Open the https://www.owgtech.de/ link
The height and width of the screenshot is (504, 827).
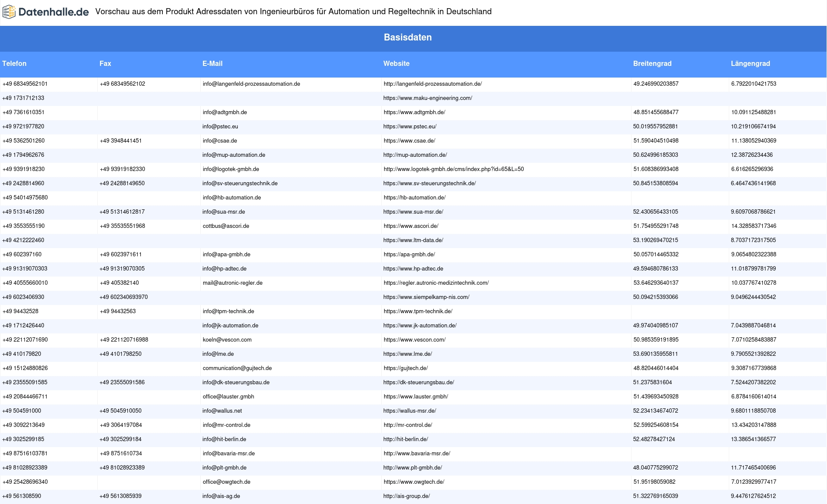pyautogui.click(x=414, y=482)
